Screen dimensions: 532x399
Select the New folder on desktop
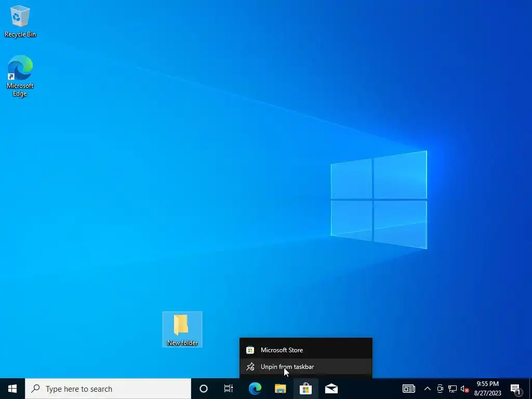click(x=182, y=329)
